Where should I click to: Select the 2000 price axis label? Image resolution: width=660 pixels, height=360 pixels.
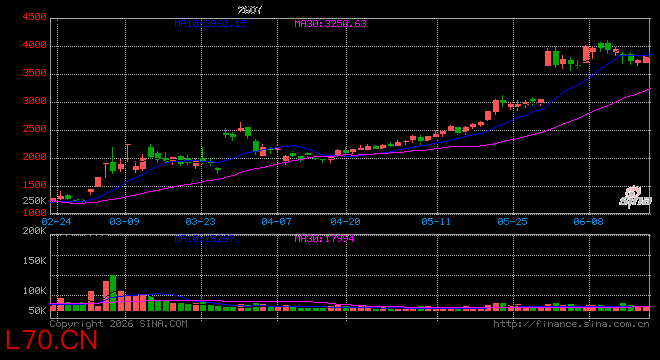35,157
